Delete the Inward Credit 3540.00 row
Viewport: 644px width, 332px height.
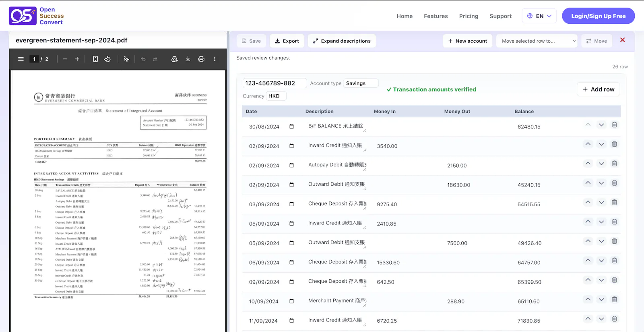(x=615, y=144)
